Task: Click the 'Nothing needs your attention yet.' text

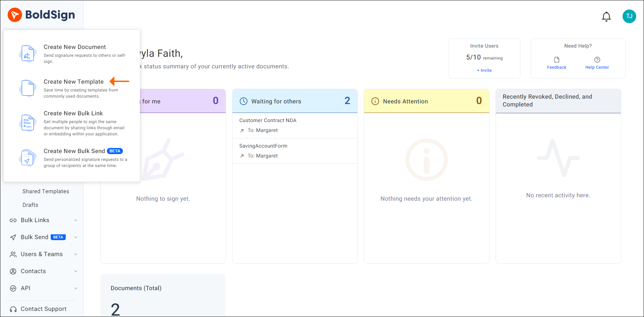Action: [426, 199]
